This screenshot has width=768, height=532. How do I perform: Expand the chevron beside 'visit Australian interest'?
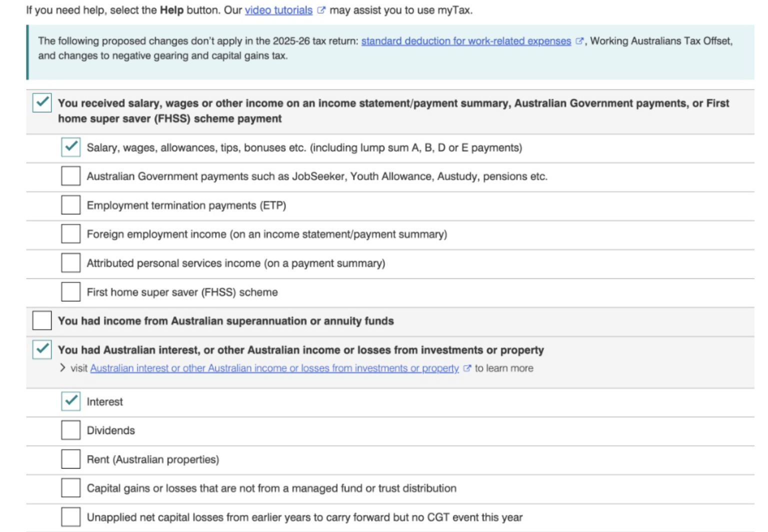[62, 368]
